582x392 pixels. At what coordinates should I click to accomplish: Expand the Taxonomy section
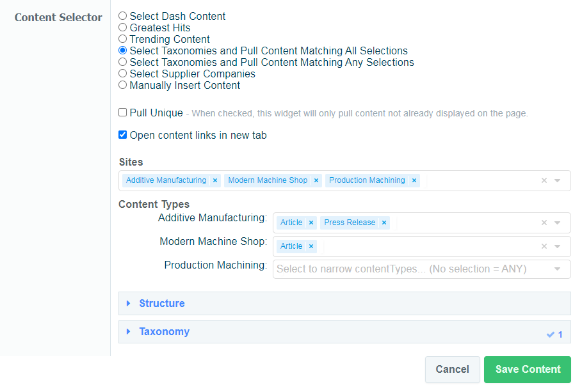164,332
